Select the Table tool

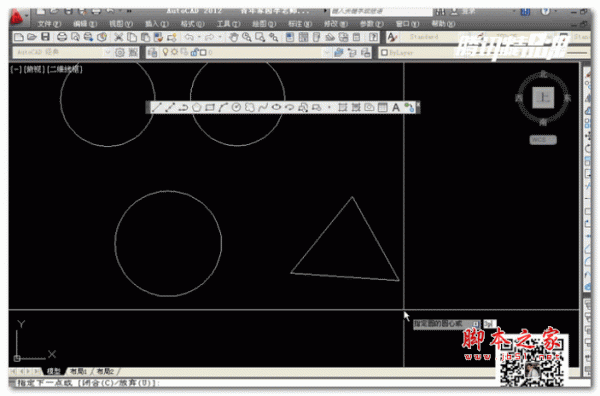coord(382,108)
